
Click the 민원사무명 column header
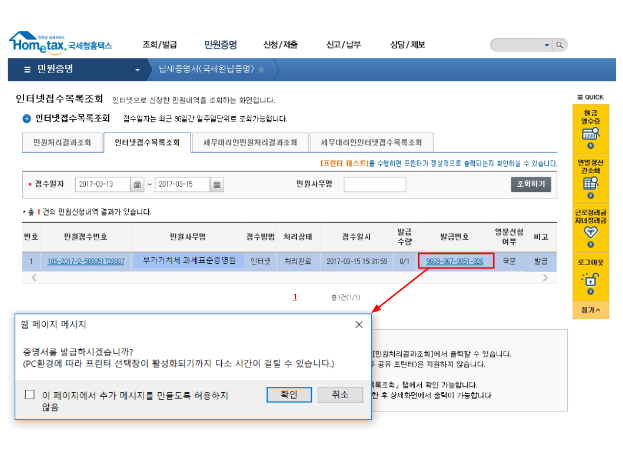pos(188,237)
